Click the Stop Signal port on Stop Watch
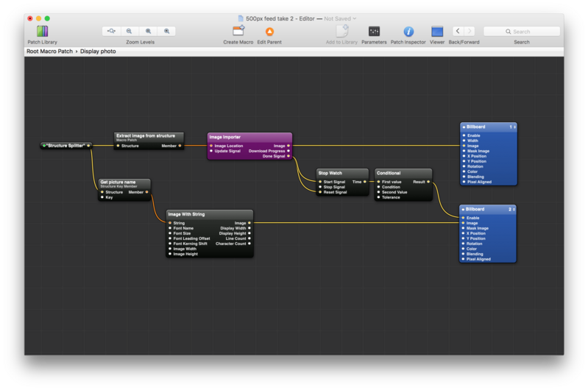This screenshot has height=390, width=588. [320, 187]
